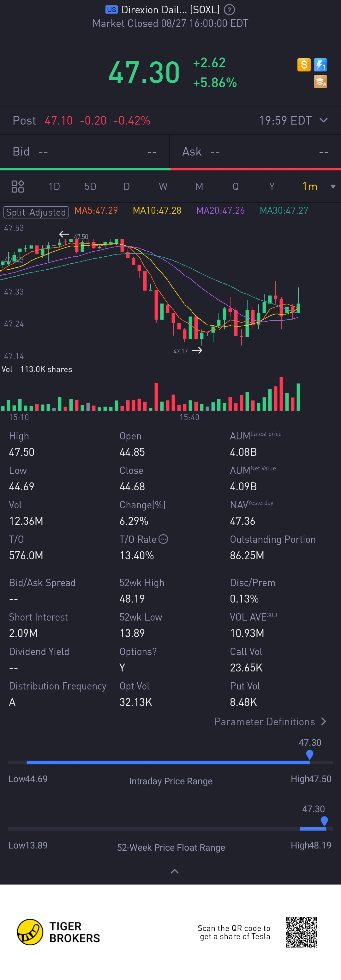Open the 1m interval dropdown arrow
This screenshot has height=980, width=341.
pos(333,187)
